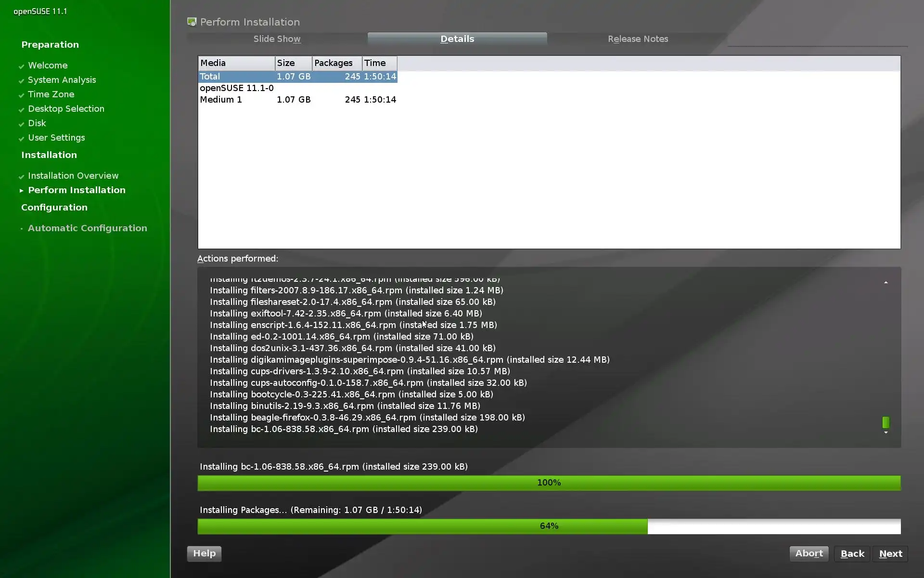The height and width of the screenshot is (578, 924).
Task: Click checkmark beside Installation Overview
Action: point(21,176)
